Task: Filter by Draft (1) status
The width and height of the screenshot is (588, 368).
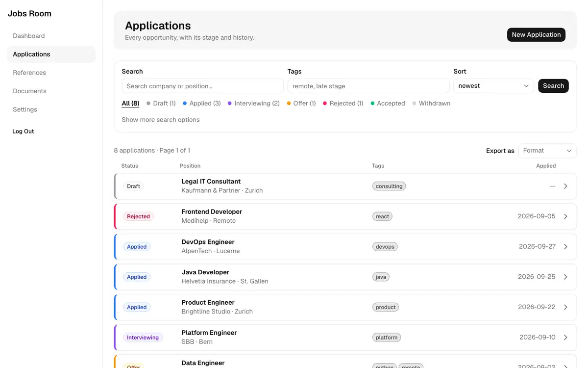Action: (161, 104)
